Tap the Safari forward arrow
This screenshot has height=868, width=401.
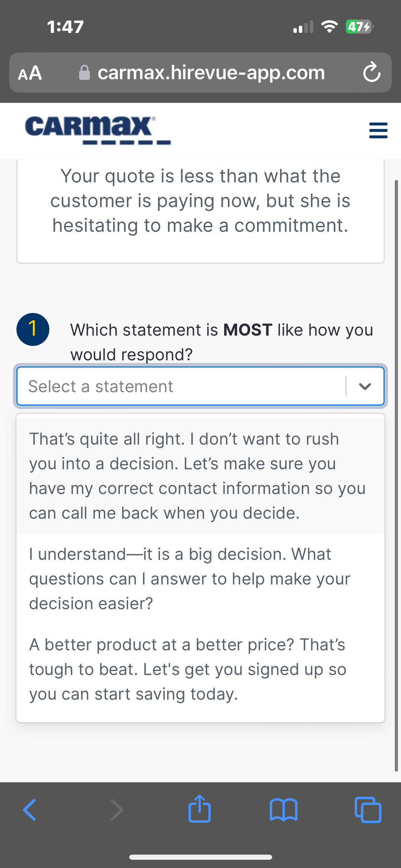pyautogui.click(x=117, y=810)
